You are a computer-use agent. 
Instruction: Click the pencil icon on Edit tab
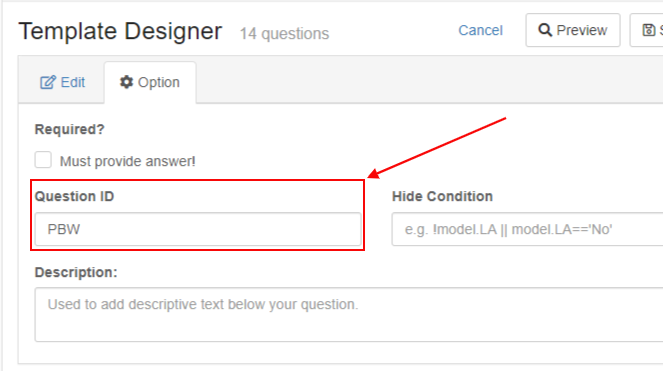tap(48, 82)
